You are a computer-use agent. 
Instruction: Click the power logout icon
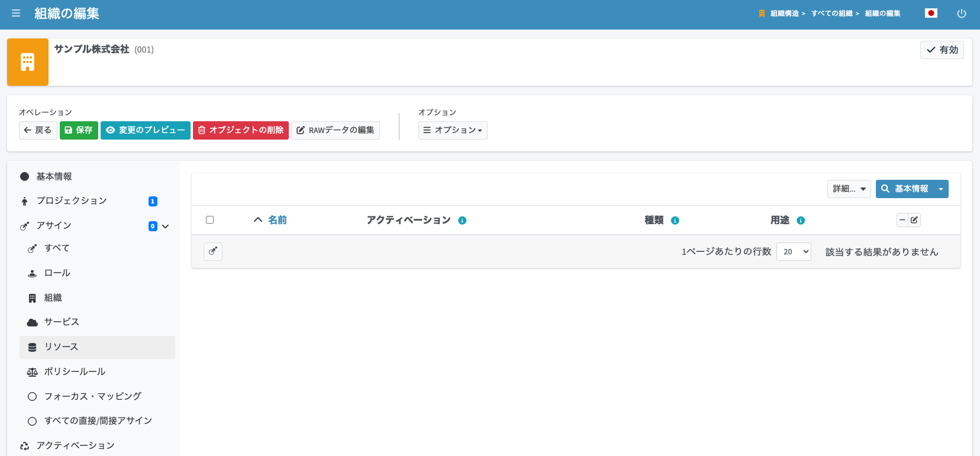[962, 14]
